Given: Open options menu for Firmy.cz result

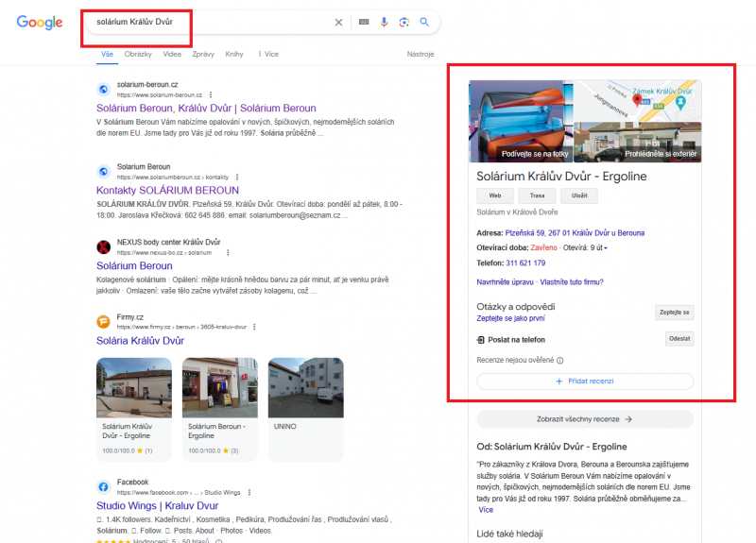Looking at the screenshot, I should coord(254,327).
